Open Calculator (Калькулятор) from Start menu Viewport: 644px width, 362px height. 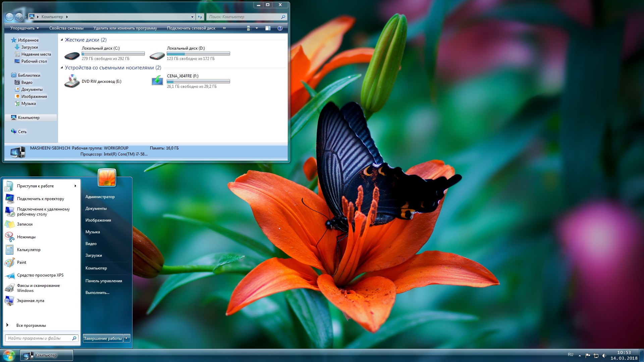click(x=29, y=250)
